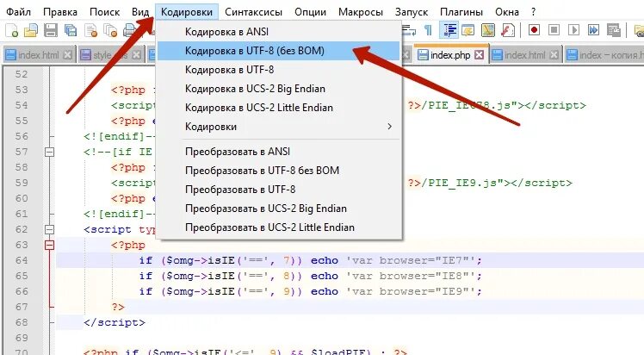Click the ?> closing tag line 67
The image size is (644, 355).
(x=117, y=307)
